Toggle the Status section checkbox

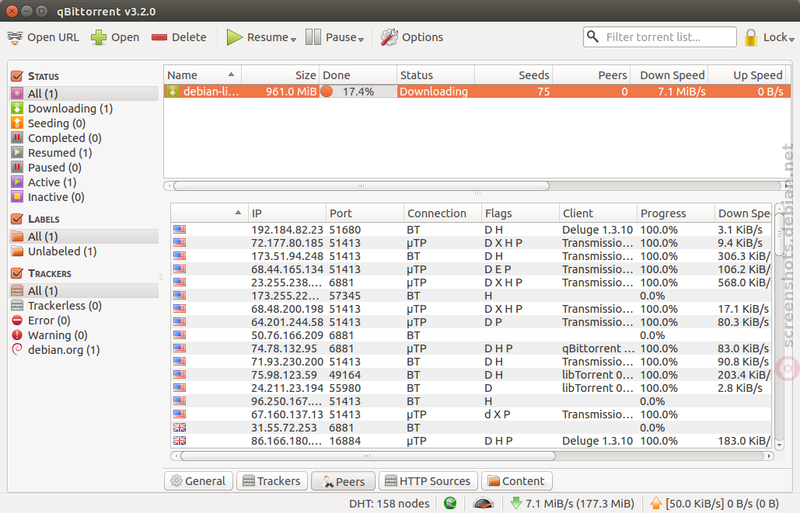click(x=17, y=76)
